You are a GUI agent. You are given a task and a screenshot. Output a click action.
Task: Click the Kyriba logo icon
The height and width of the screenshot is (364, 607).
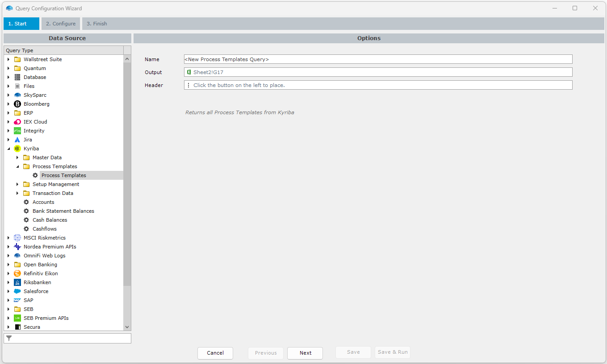coord(17,149)
